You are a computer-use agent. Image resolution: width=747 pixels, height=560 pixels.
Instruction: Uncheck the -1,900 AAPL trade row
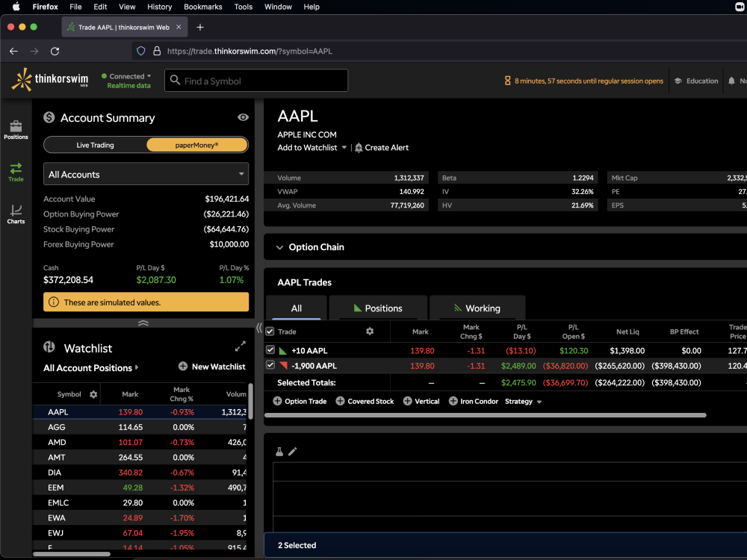pos(270,365)
